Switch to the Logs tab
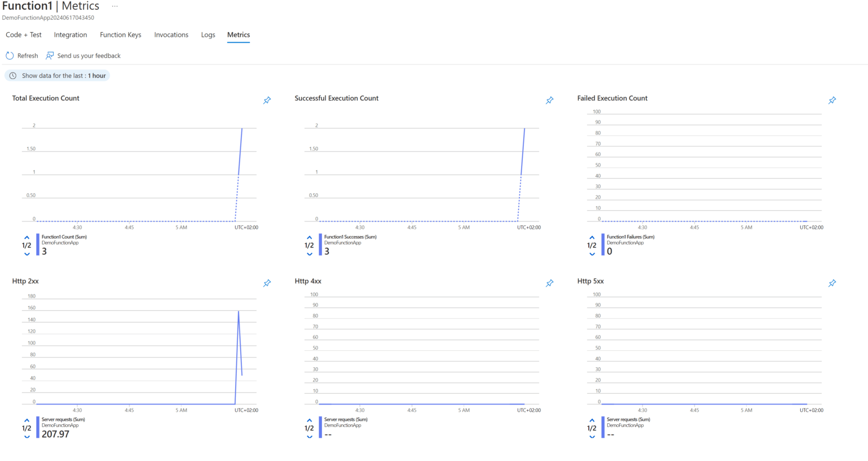The width and height of the screenshot is (868, 461). click(208, 34)
